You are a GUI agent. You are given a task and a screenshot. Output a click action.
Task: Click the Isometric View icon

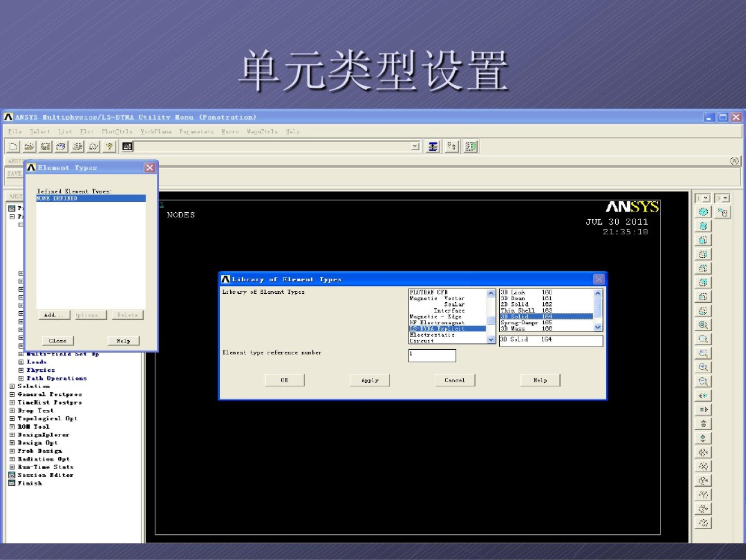[703, 212]
